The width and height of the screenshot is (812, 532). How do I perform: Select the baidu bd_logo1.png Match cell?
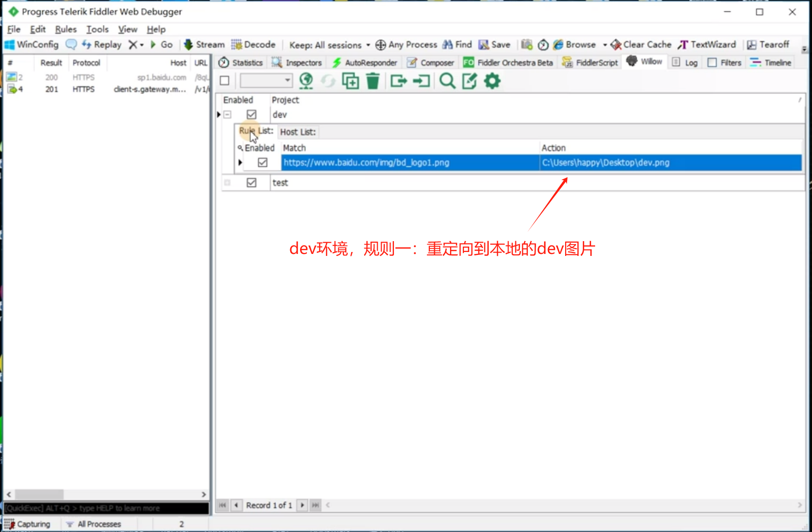click(x=410, y=162)
